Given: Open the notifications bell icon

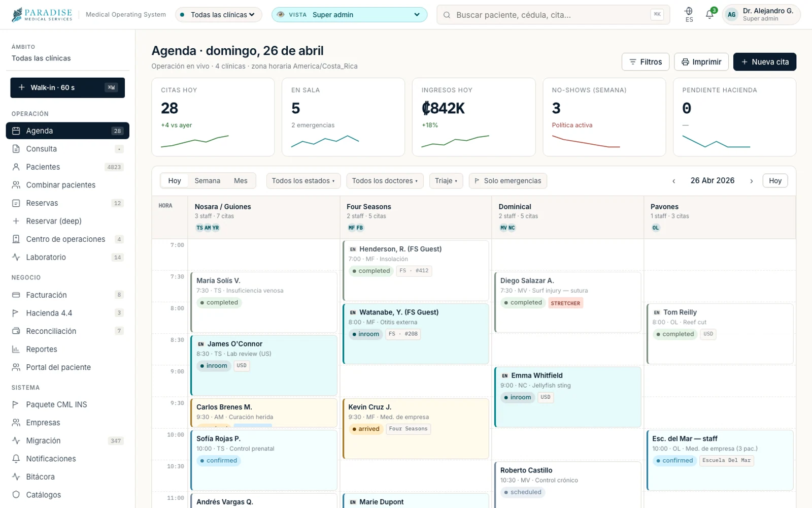Looking at the screenshot, I should (x=709, y=14).
